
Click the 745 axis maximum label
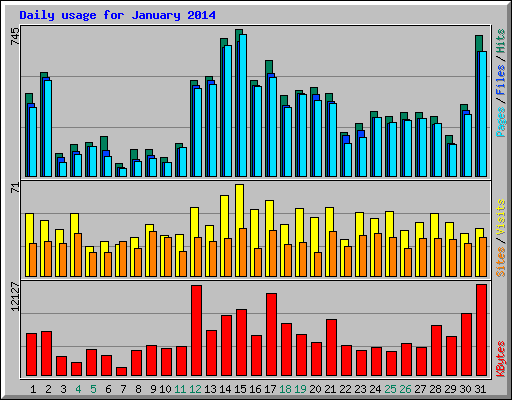(15, 36)
